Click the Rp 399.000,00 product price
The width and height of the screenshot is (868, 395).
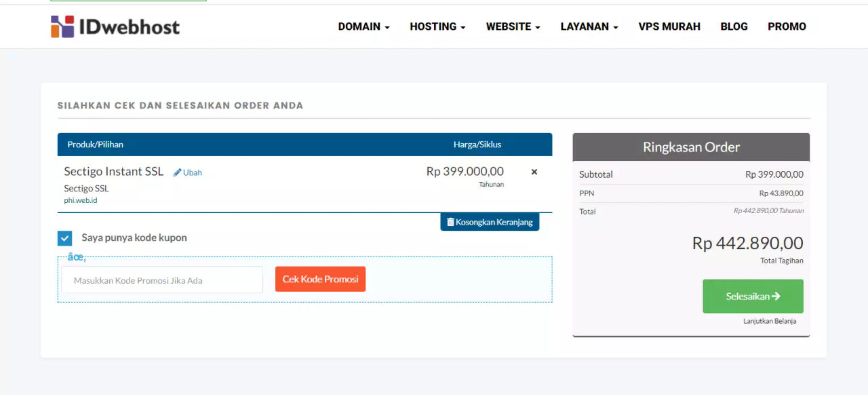465,171
